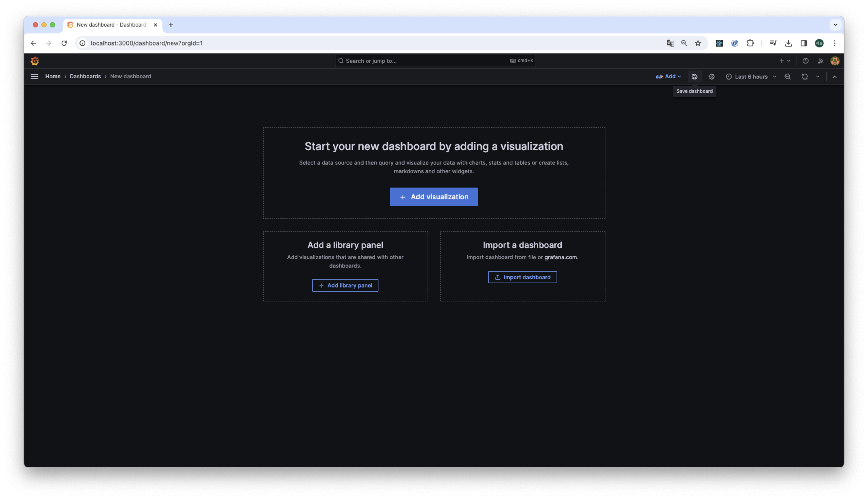Viewport: 868px width, 499px height.
Task: View site information icon in address bar
Action: click(x=82, y=43)
